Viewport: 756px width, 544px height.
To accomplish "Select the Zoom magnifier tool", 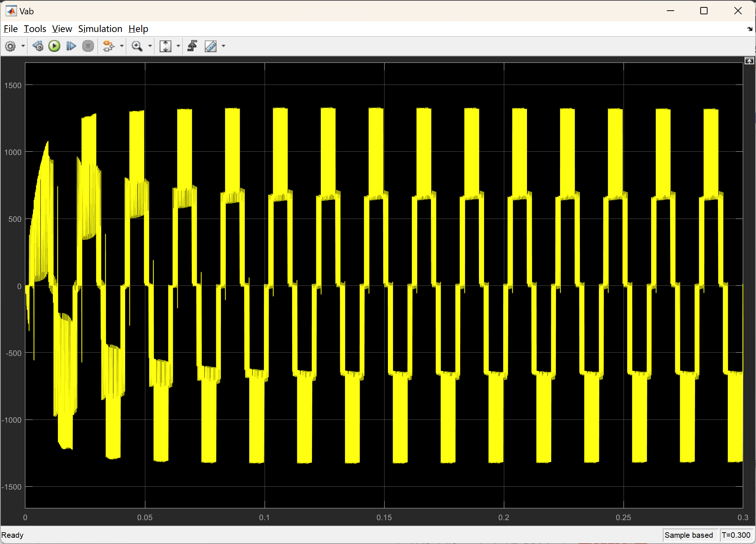I will 137,46.
